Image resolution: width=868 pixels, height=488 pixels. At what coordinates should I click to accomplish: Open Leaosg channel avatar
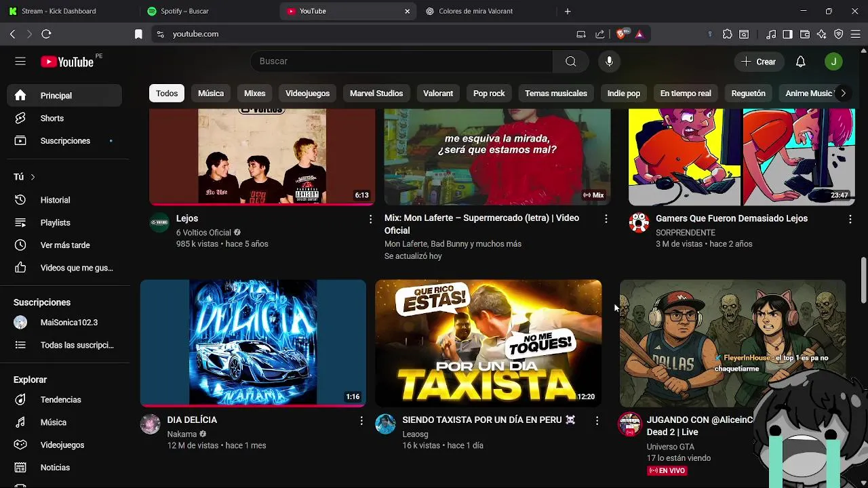coord(385,424)
